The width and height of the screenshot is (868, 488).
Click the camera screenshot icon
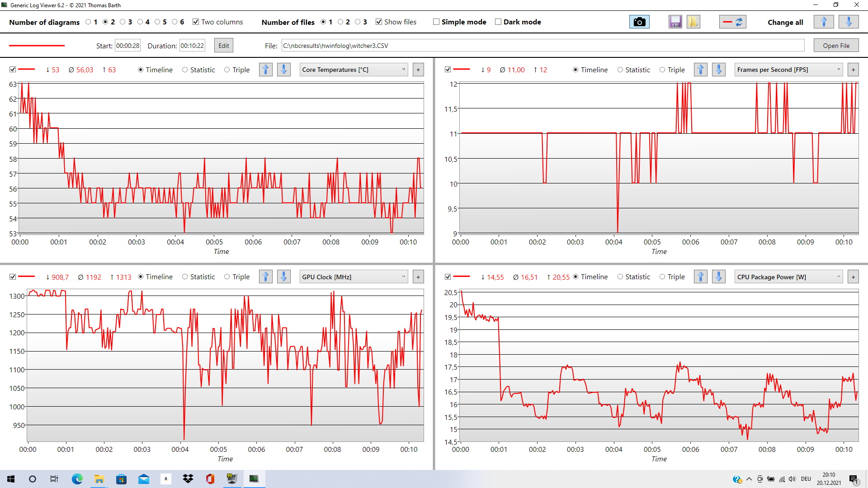point(639,22)
